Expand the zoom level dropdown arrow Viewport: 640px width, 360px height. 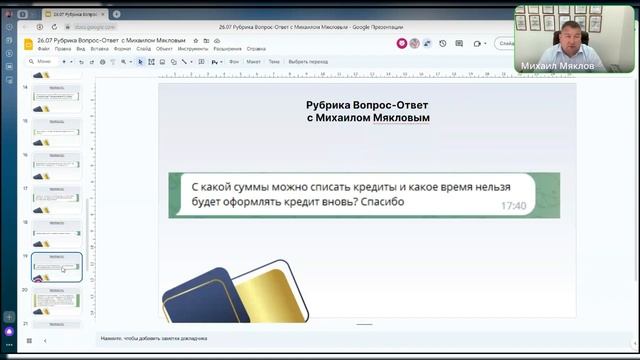(x=131, y=62)
